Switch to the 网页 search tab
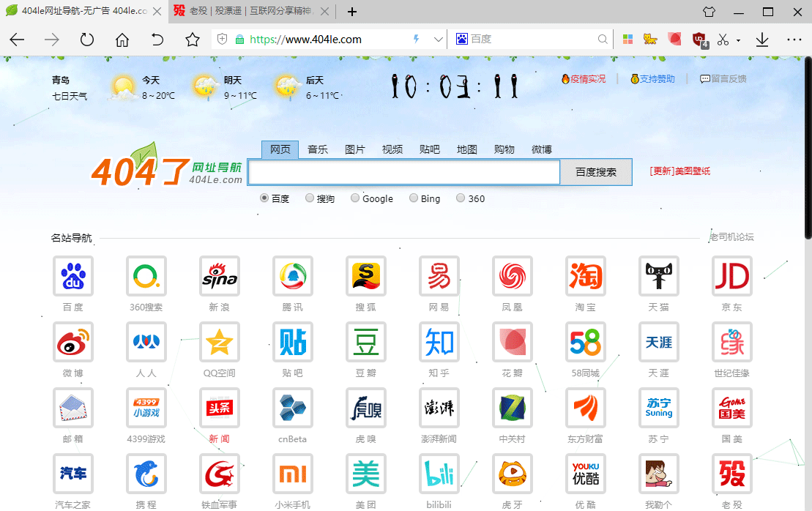Viewport: 812px width, 511px height. (280, 149)
